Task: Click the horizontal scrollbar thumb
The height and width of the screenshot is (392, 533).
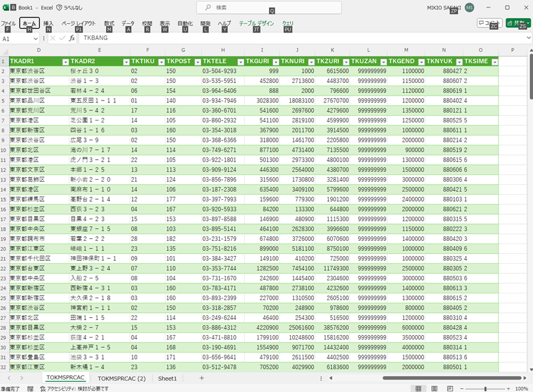Action: point(452,378)
